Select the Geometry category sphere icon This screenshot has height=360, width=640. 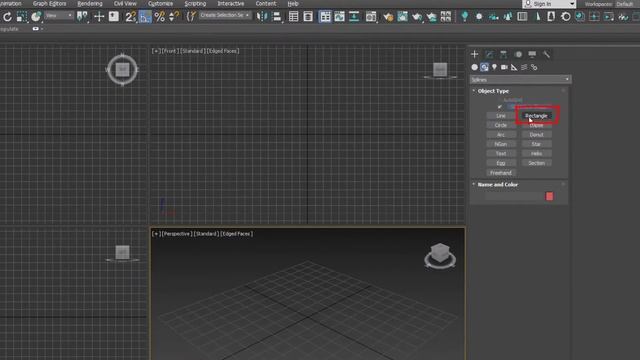coord(474,67)
